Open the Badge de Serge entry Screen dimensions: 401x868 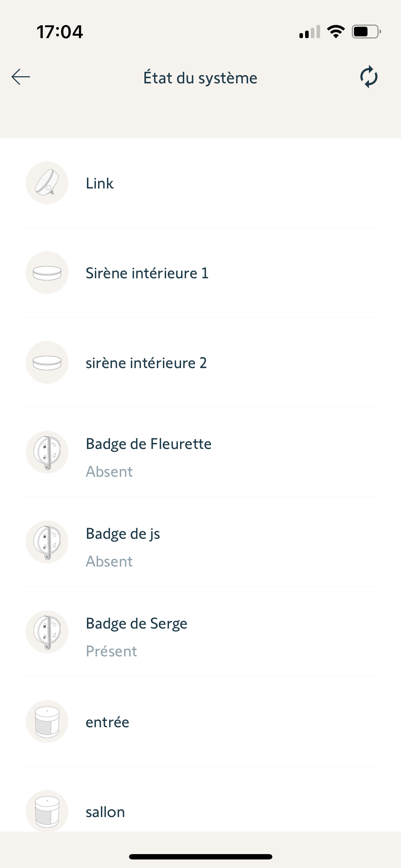pyautogui.click(x=137, y=624)
